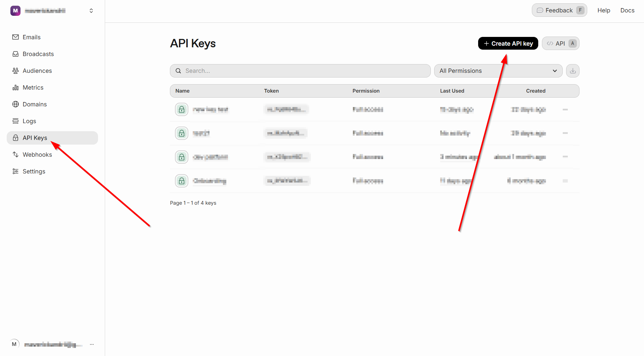644x356 pixels.
Task: Click the "Page 1 – 1 of 4 keys" text
Action: (193, 203)
